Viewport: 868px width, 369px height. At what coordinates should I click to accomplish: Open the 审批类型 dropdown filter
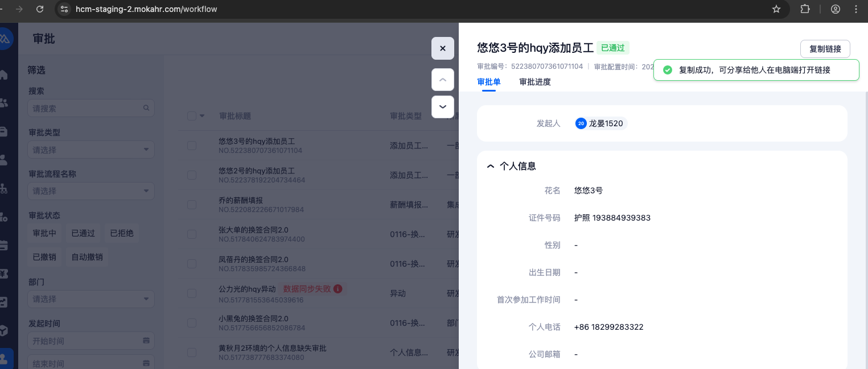[91, 150]
